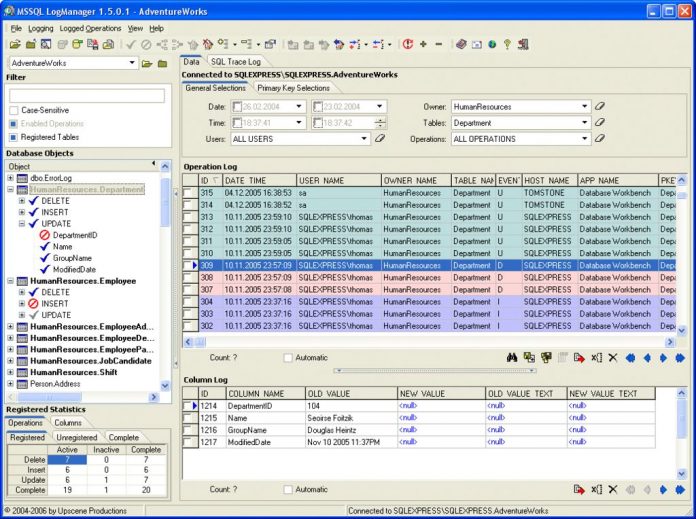The image size is (696, 519).
Task: Click the exit door icon at toolbar end
Action: coord(523,44)
